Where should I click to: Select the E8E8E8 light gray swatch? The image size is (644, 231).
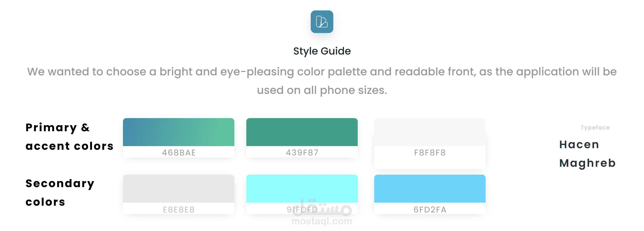(x=179, y=189)
